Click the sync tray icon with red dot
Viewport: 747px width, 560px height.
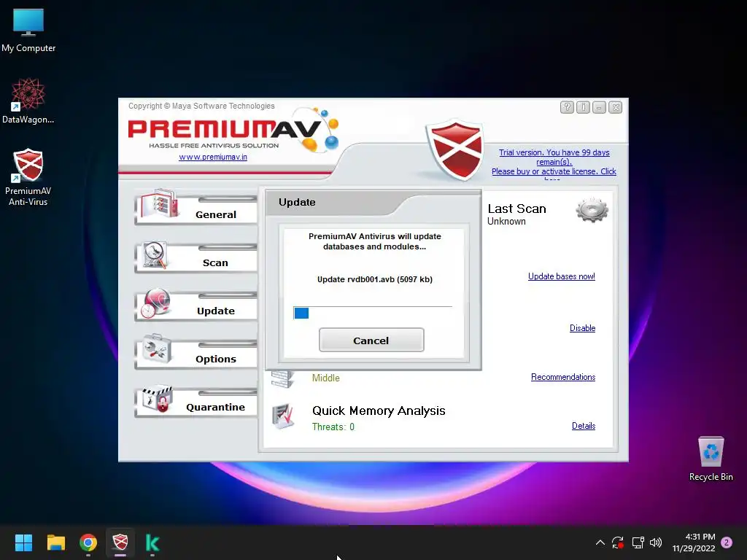[x=618, y=542]
